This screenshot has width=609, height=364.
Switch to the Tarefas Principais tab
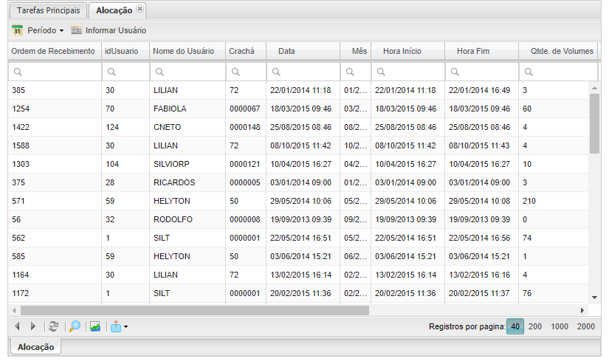pyautogui.click(x=48, y=10)
